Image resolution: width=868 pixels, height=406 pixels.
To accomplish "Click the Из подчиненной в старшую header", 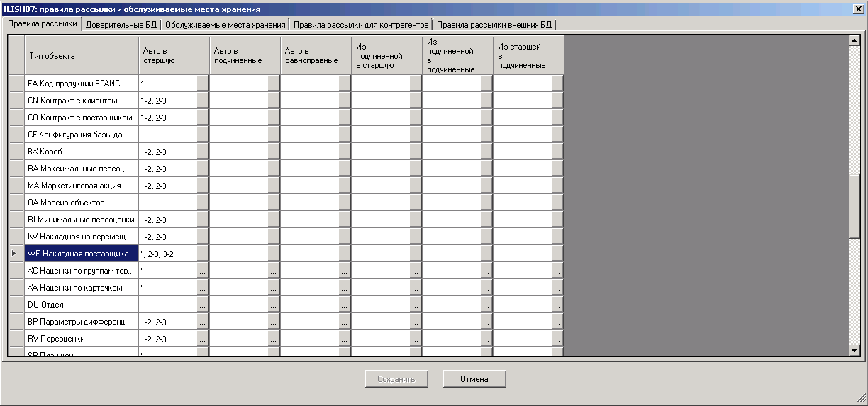I will pyautogui.click(x=386, y=55).
